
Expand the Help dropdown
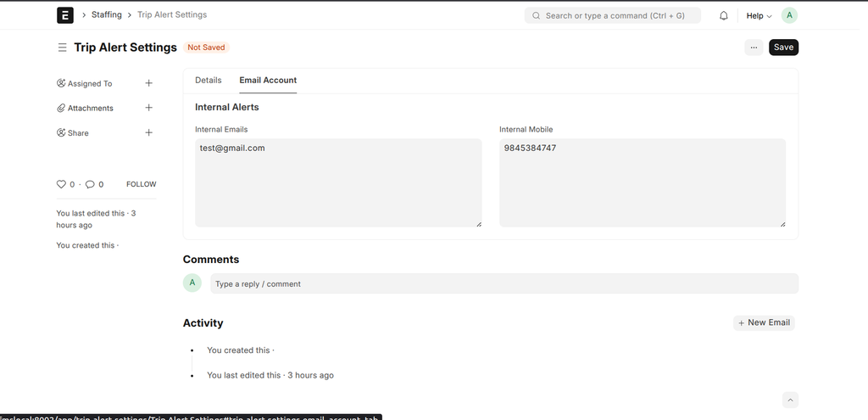coord(759,15)
